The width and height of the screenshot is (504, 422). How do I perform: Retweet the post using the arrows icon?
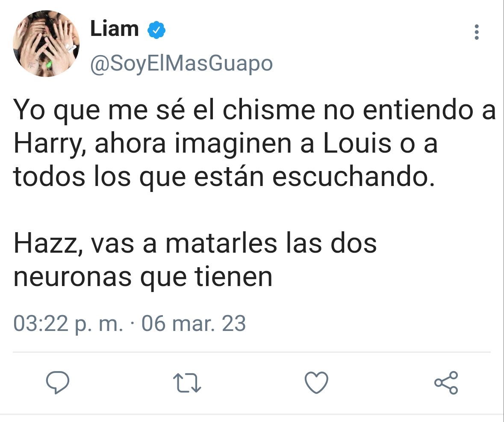187,383
